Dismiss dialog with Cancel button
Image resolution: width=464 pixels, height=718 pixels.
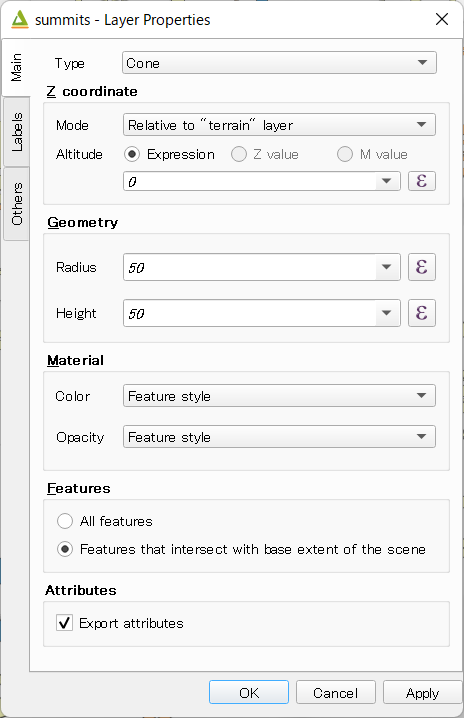point(335,692)
